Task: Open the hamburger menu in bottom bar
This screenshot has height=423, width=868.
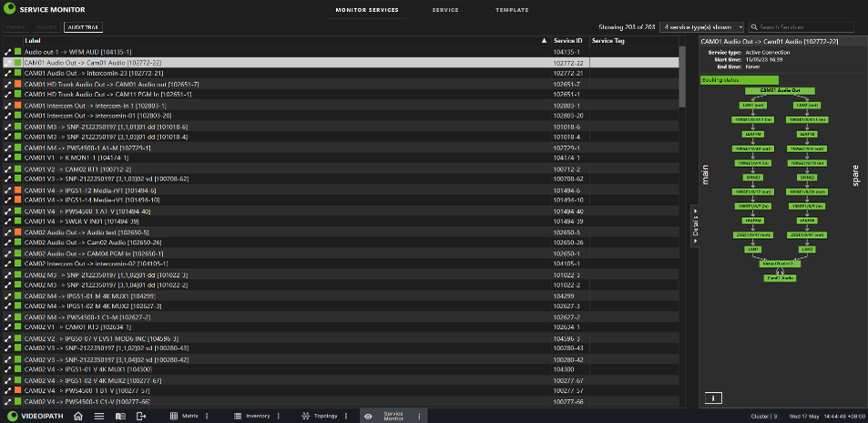Action: pos(99,416)
